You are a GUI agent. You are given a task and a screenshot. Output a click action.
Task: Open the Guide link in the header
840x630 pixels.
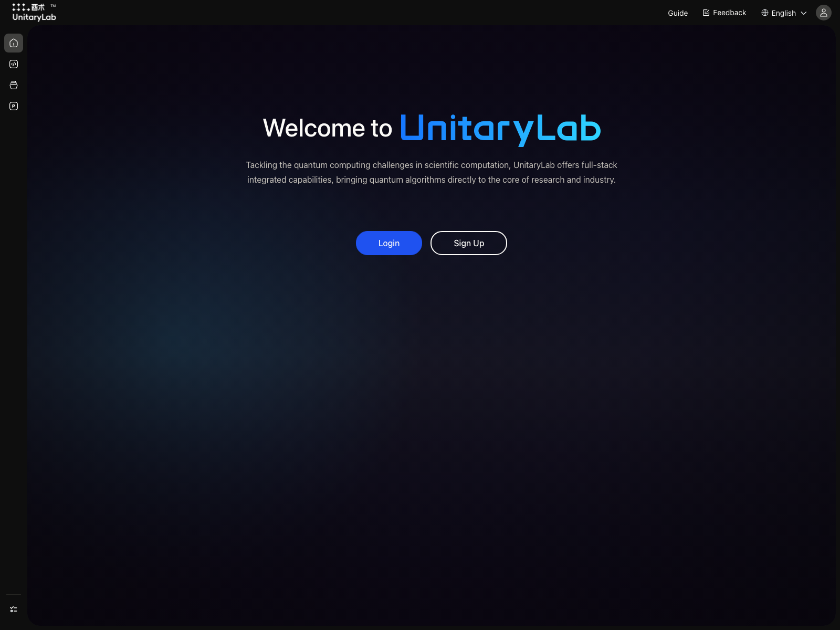point(678,13)
